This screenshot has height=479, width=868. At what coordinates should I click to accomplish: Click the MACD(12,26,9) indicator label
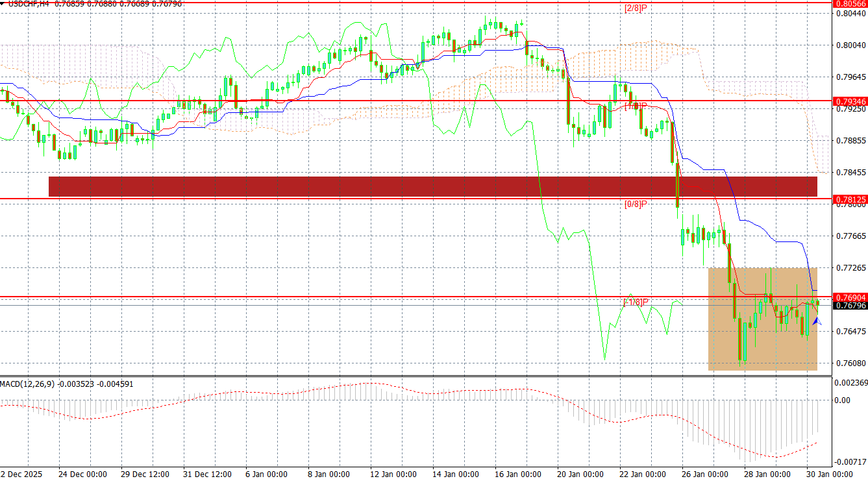coord(27,384)
